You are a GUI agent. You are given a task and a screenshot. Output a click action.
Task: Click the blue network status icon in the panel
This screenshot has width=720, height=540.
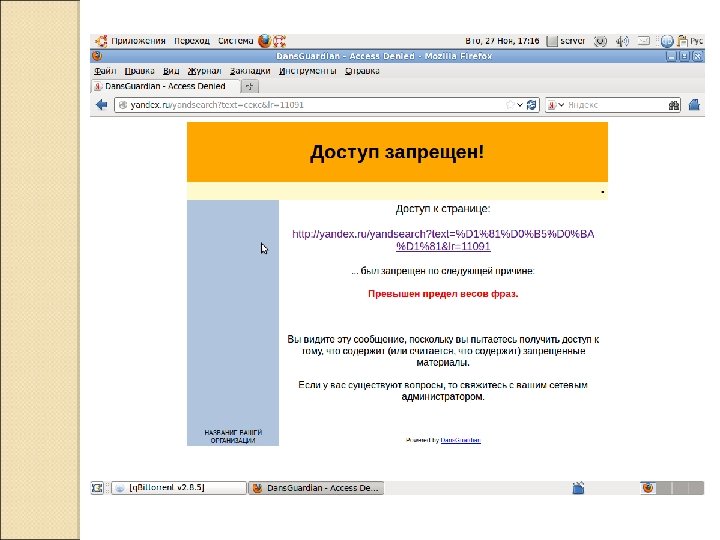[667, 41]
